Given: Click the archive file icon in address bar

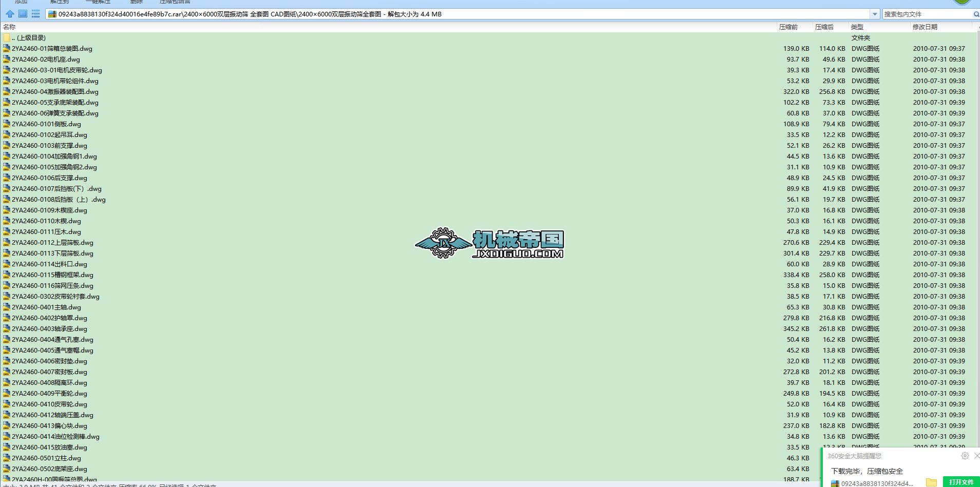Looking at the screenshot, I should tap(51, 14).
